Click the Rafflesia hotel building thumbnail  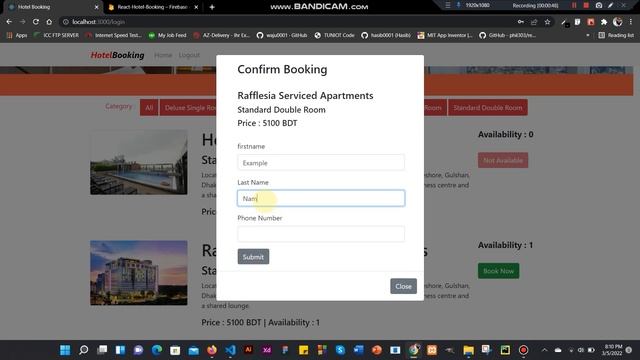coord(139,273)
